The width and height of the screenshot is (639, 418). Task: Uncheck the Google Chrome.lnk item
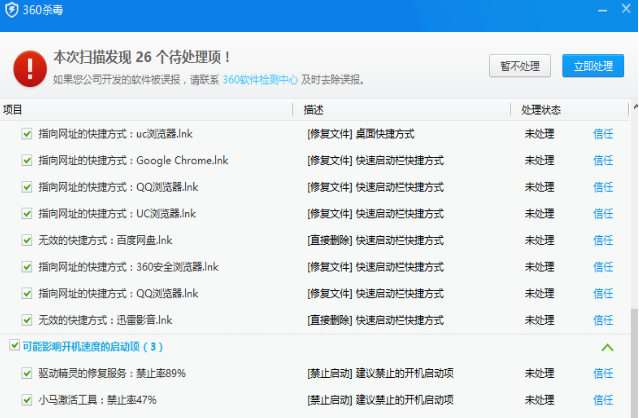coord(27,160)
